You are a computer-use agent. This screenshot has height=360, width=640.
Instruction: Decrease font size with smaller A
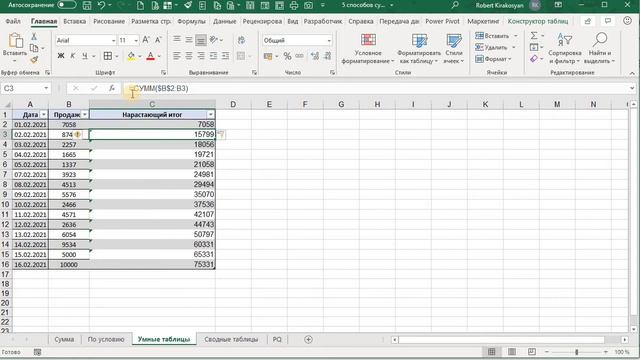(158, 40)
